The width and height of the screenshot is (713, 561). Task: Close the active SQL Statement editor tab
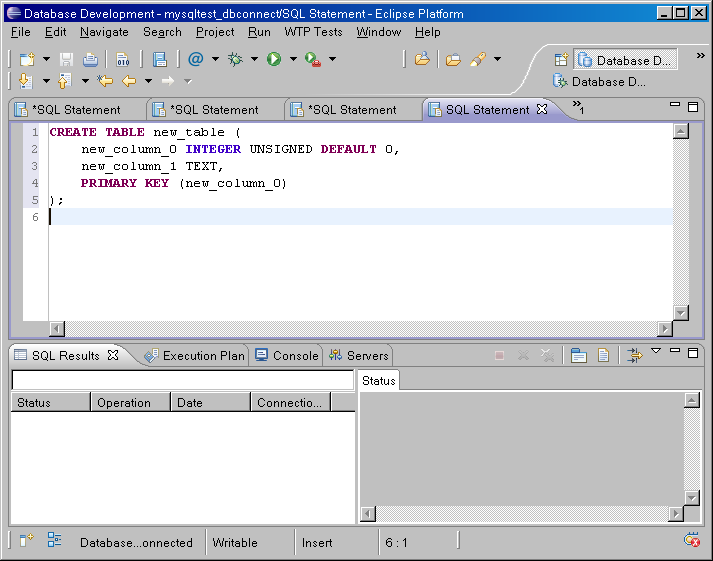coord(542,109)
